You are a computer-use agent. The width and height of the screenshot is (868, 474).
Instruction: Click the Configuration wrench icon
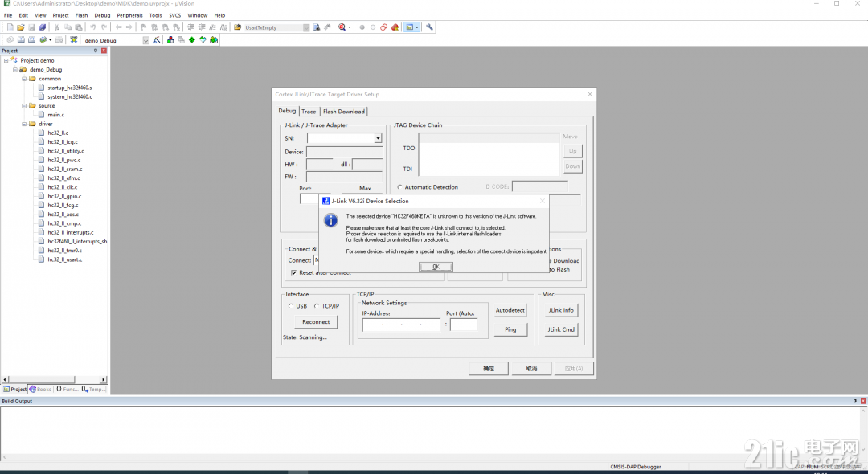[x=429, y=27]
